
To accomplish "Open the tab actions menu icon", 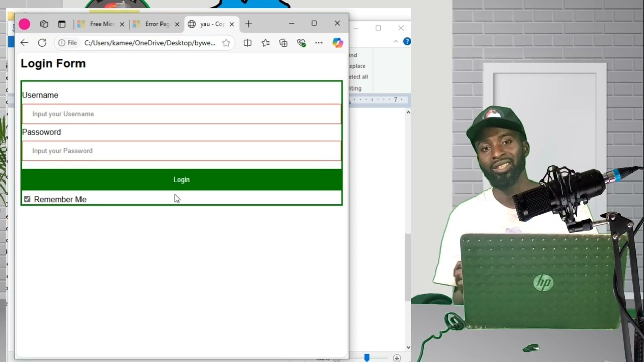I will (62, 24).
